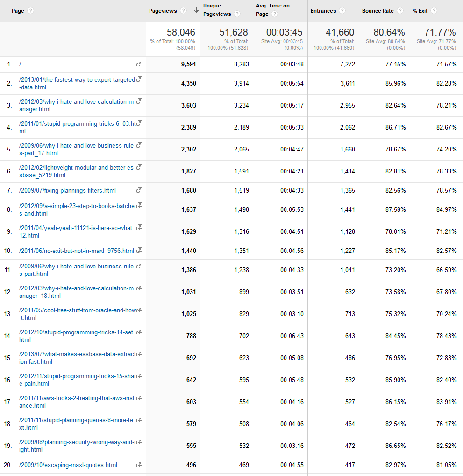Open help icon next to Bounce Rate header

400,11
